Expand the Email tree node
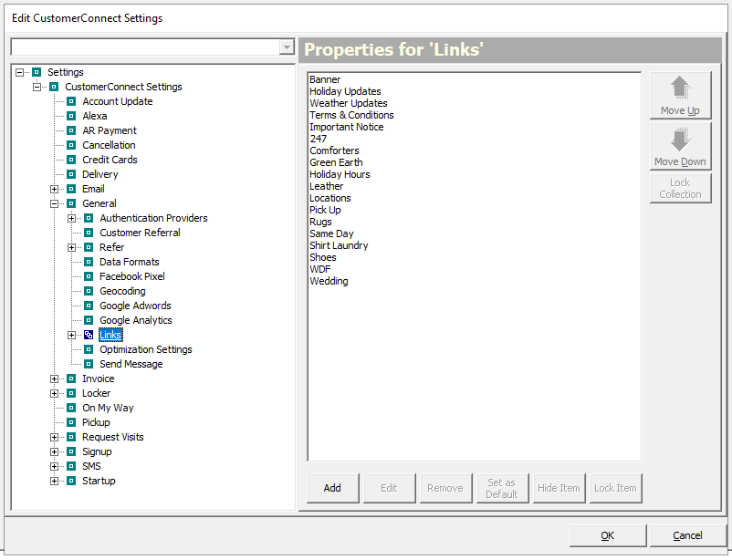The image size is (732, 560). (54, 189)
